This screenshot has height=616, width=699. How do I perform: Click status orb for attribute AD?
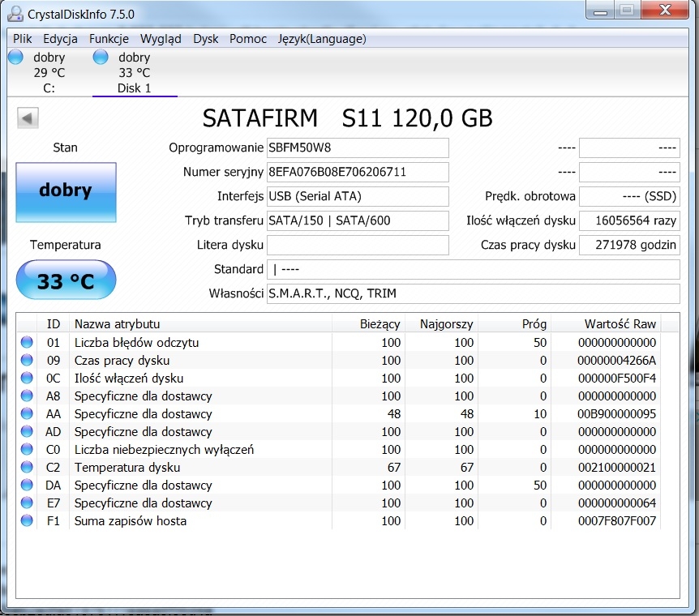[x=27, y=431]
